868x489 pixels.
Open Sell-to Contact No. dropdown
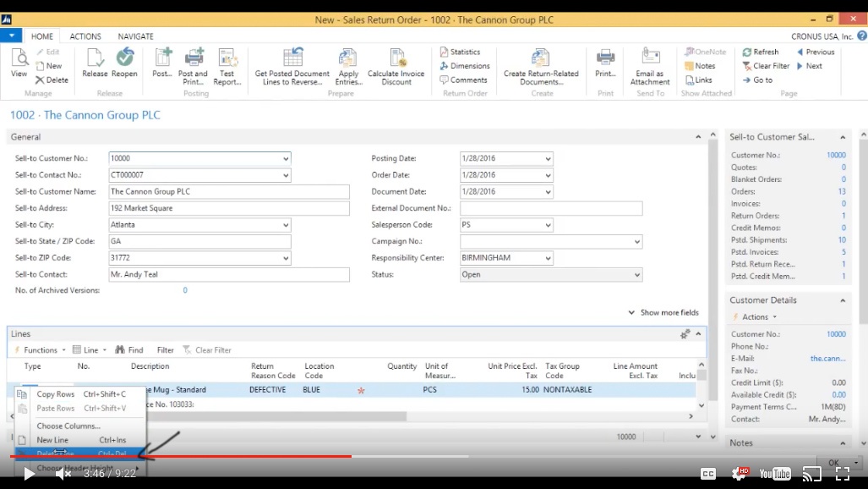click(286, 175)
